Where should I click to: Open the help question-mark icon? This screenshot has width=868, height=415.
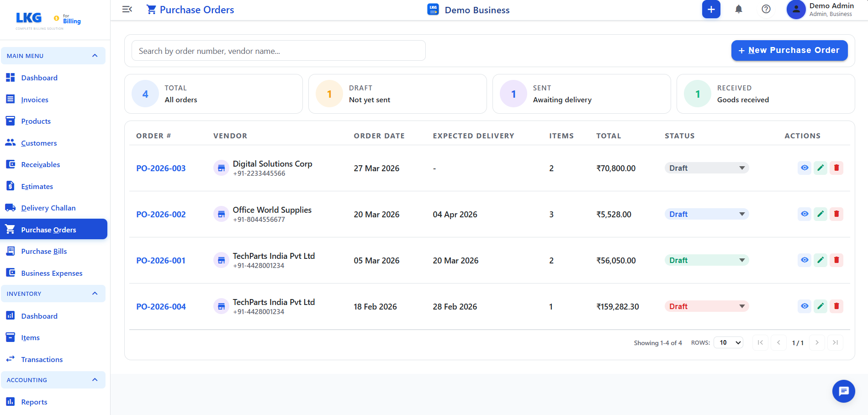click(x=766, y=10)
